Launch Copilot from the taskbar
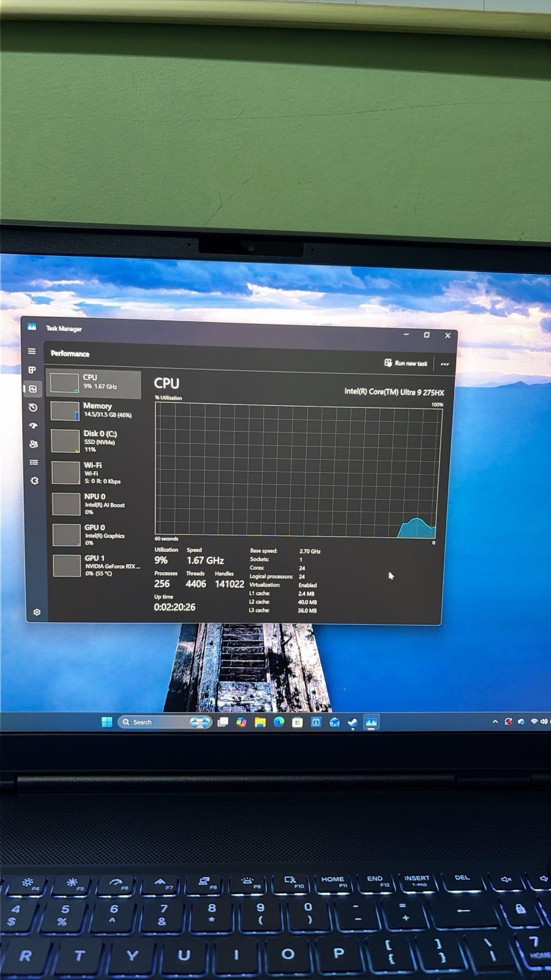Screen dimensions: 551x980 click(x=241, y=722)
